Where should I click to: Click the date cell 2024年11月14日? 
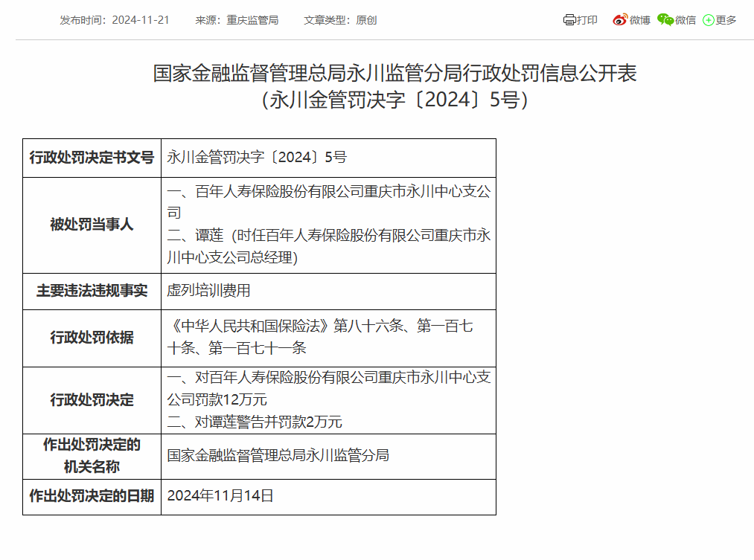click(328, 497)
